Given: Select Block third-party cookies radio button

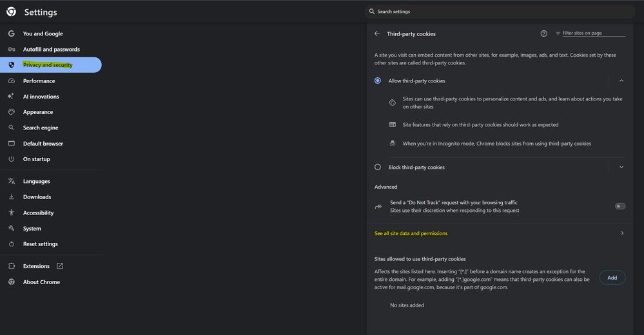Looking at the screenshot, I should click(x=378, y=167).
